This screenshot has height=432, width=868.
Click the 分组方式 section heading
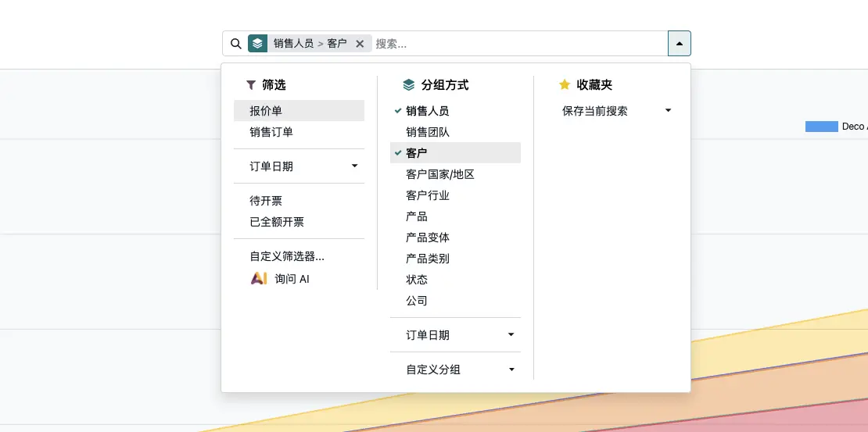coord(444,84)
